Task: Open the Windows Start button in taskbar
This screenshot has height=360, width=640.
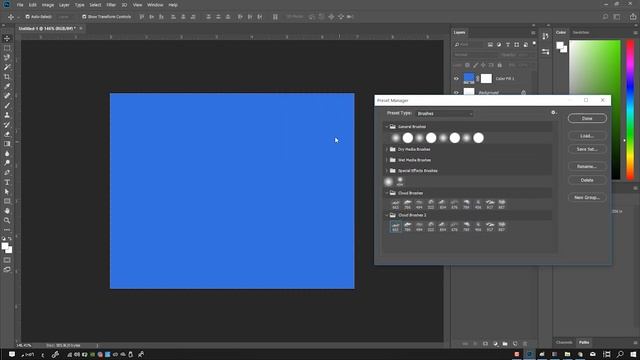Action: click(633, 354)
